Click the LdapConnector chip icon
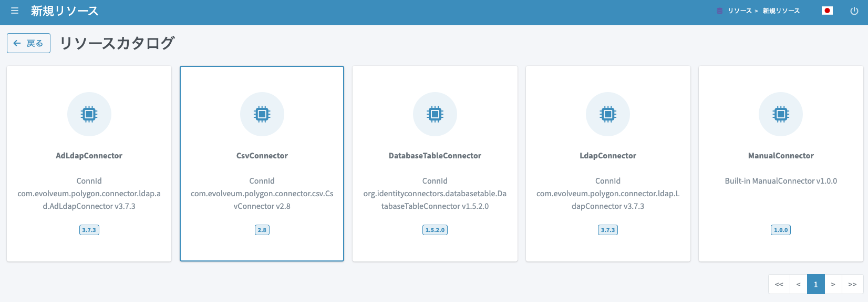This screenshot has height=302, width=868. pos(608,114)
